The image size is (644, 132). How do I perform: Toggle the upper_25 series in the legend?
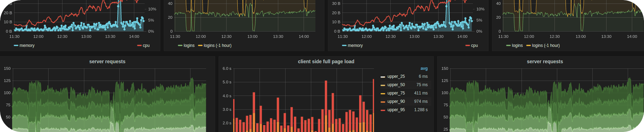pyautogui.click(x=396, y=76)
